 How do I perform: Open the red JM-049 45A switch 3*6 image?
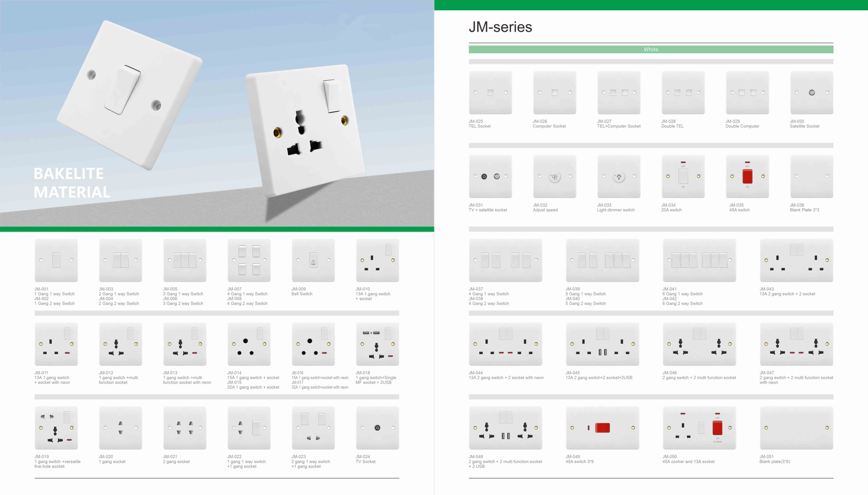pyautogui.click(x=602, y=428)
